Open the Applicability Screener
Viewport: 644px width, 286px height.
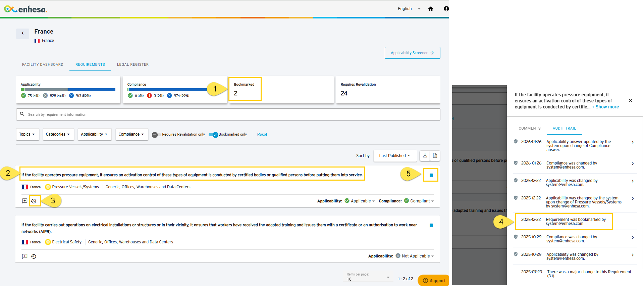tap(412, 53)
